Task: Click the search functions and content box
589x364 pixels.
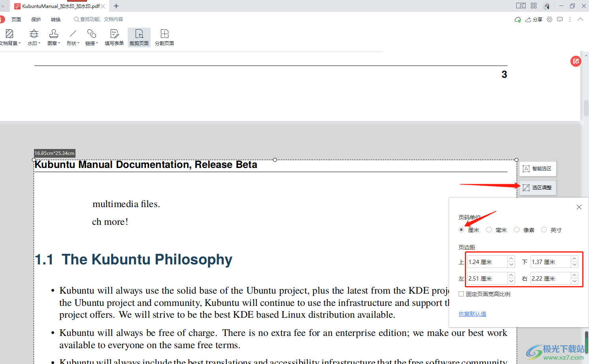Action: pyautogui.click(x=98, y=19)
